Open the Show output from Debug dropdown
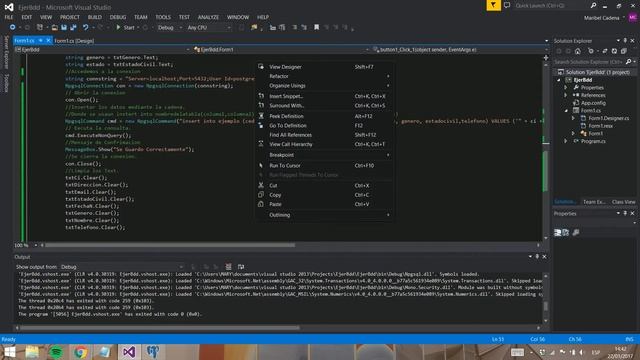This screenshot has width=640, height=360. click(122, 267)
